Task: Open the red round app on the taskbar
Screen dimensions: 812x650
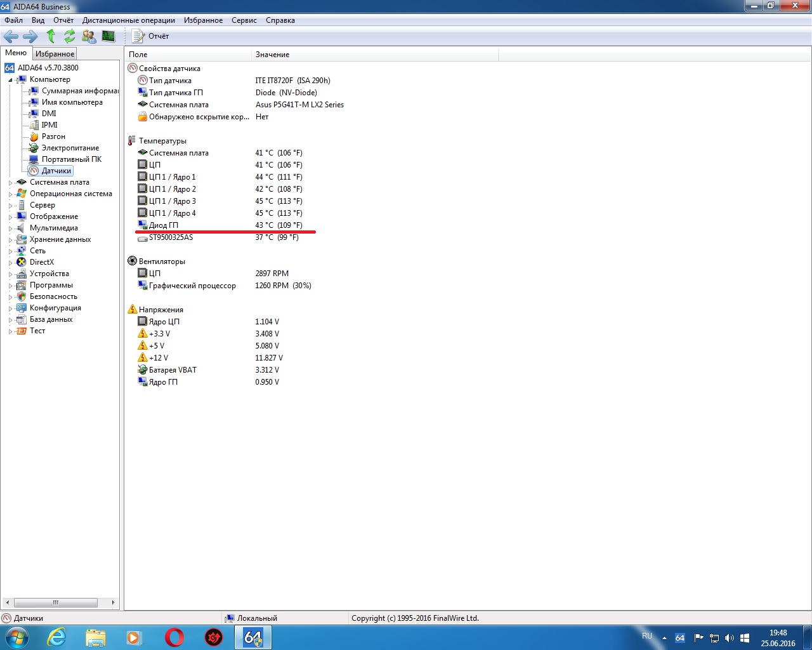Action: coord(214,637)
